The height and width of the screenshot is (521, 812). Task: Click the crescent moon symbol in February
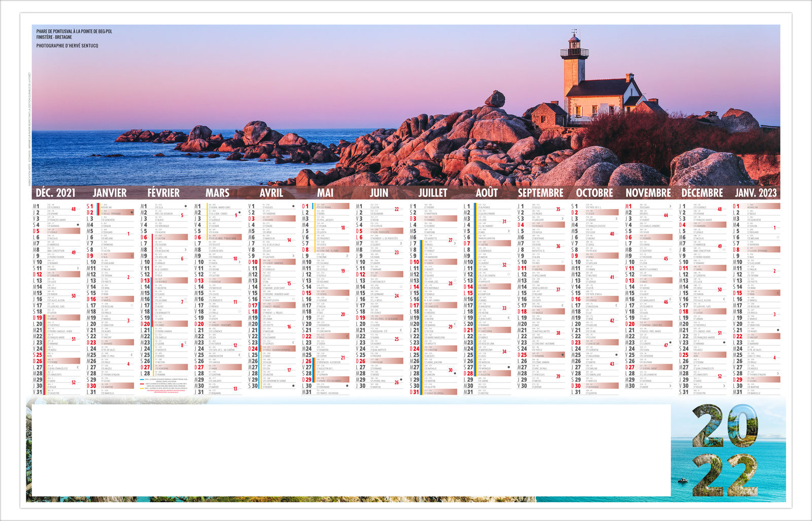(185, 342)
